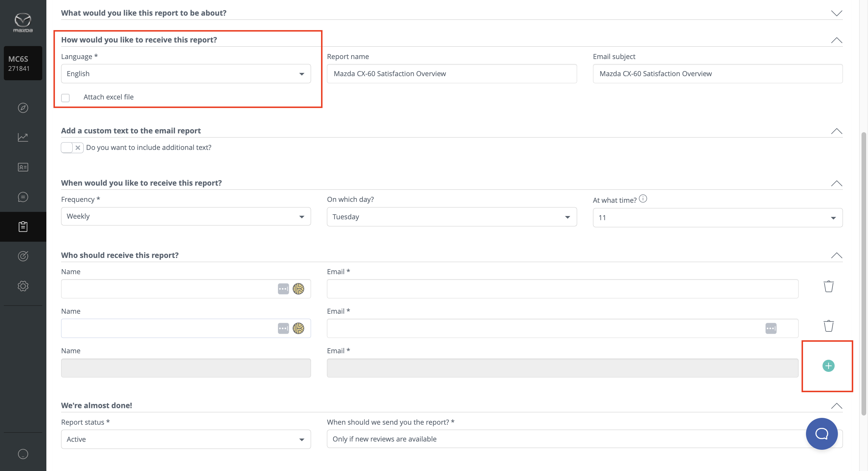Viewport: 868px width, 471px height.
Task: Click the info icon next to 'At what time?'
Action: coord(643,199)
